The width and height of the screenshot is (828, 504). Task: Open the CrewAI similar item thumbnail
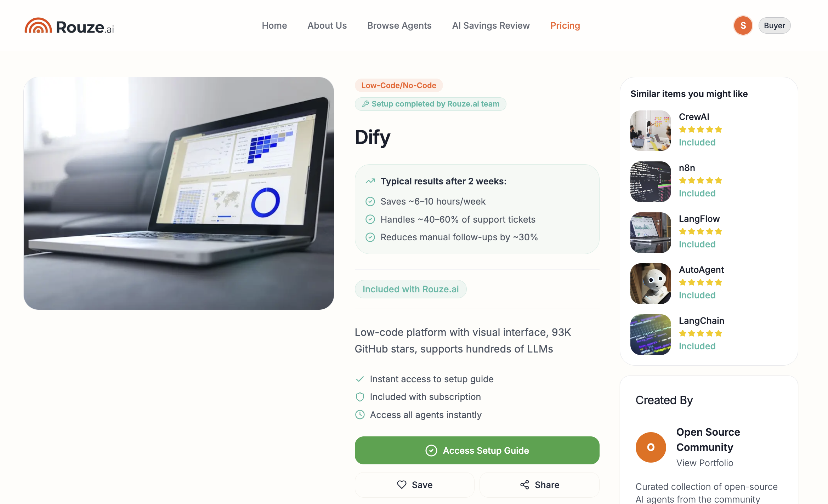pyautogui.click(x=651, y=131)
